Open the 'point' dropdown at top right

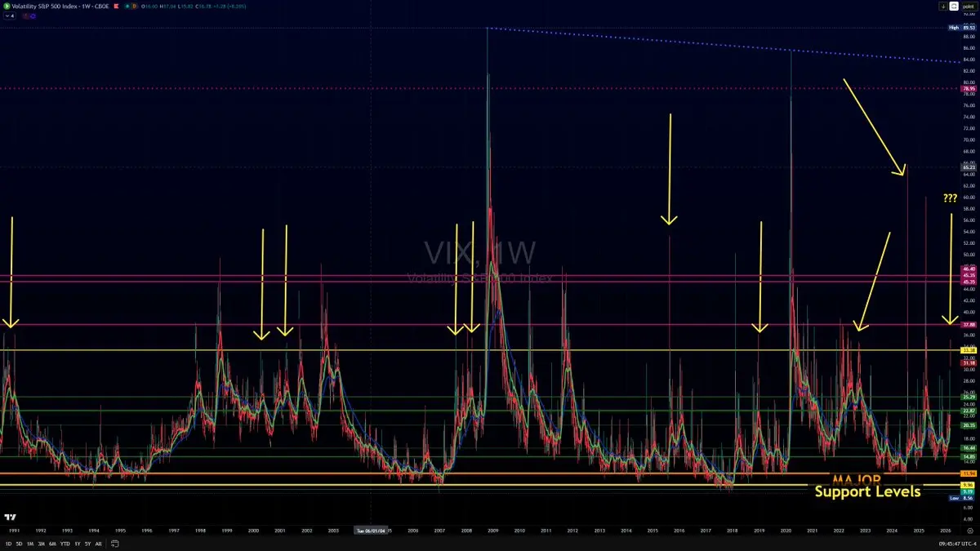coord(969,7)
